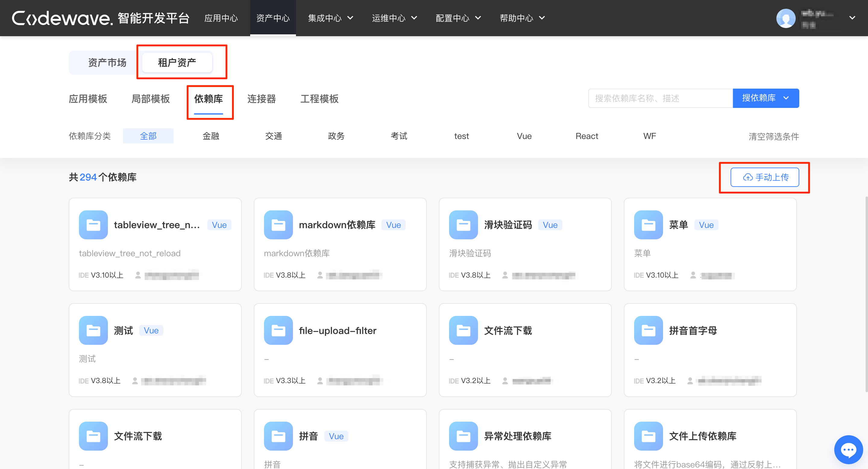Focus the 搜索依赖库名称 search field
The image size is (868, 469).
(x=660, y=98)
